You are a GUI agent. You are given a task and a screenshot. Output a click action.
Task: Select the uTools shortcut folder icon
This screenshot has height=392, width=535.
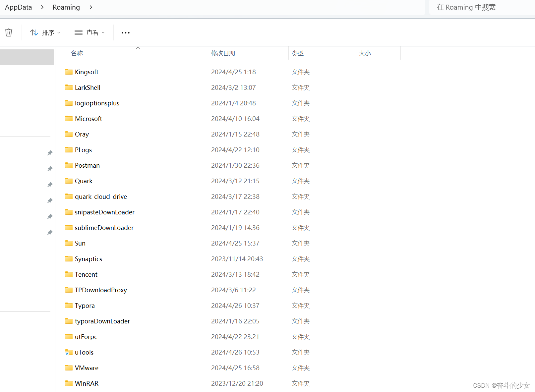[69, 352]
